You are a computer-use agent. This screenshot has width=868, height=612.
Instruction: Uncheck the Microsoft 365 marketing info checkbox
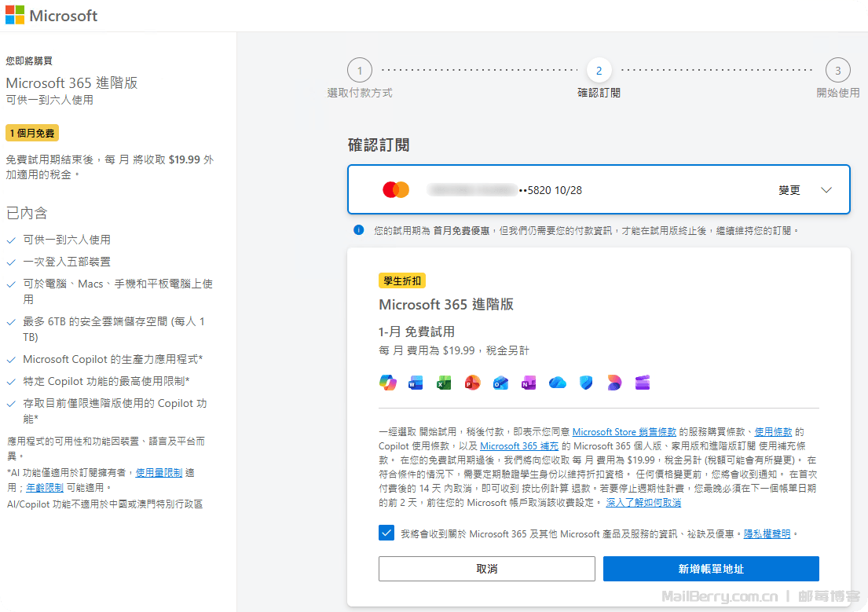[386, 533]
